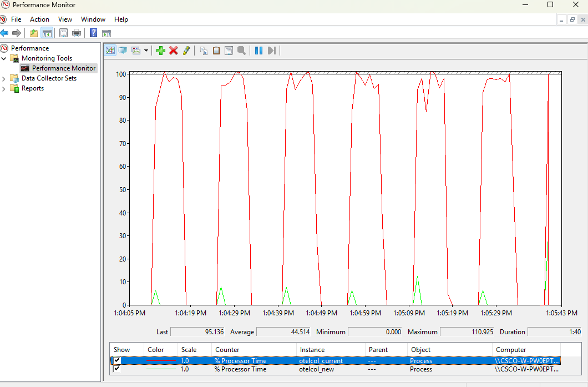
Task: Click the Color column header
Action: coord(160,349)
